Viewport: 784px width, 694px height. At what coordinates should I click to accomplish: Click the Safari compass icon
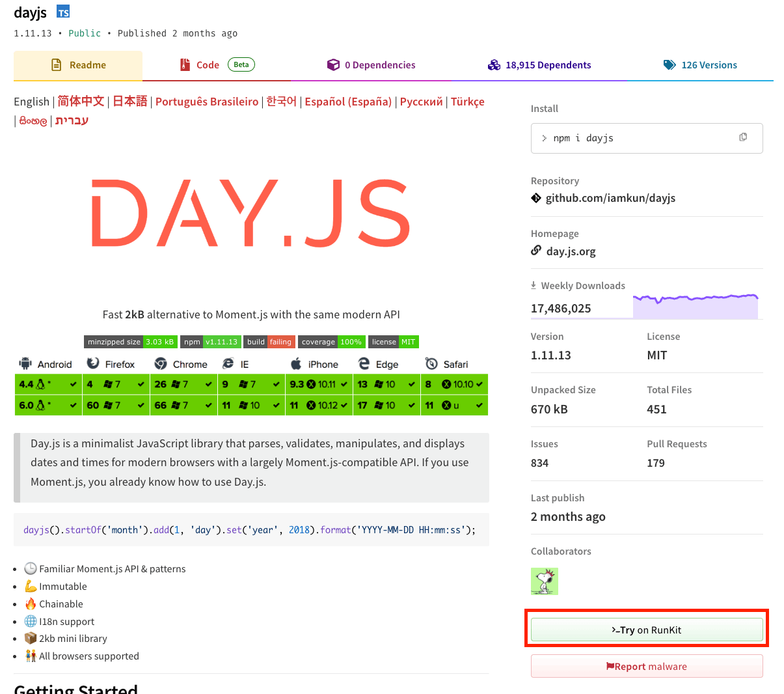(431, 363)
